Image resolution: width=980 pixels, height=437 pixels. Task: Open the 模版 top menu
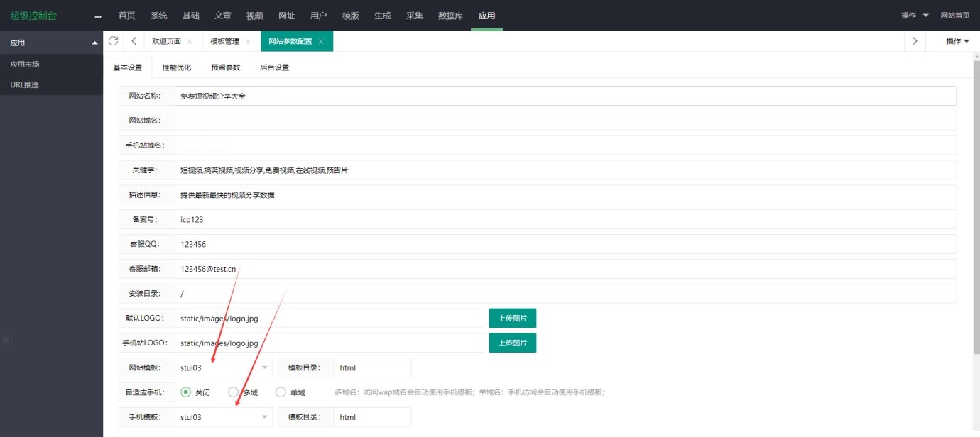click(351, 16)
